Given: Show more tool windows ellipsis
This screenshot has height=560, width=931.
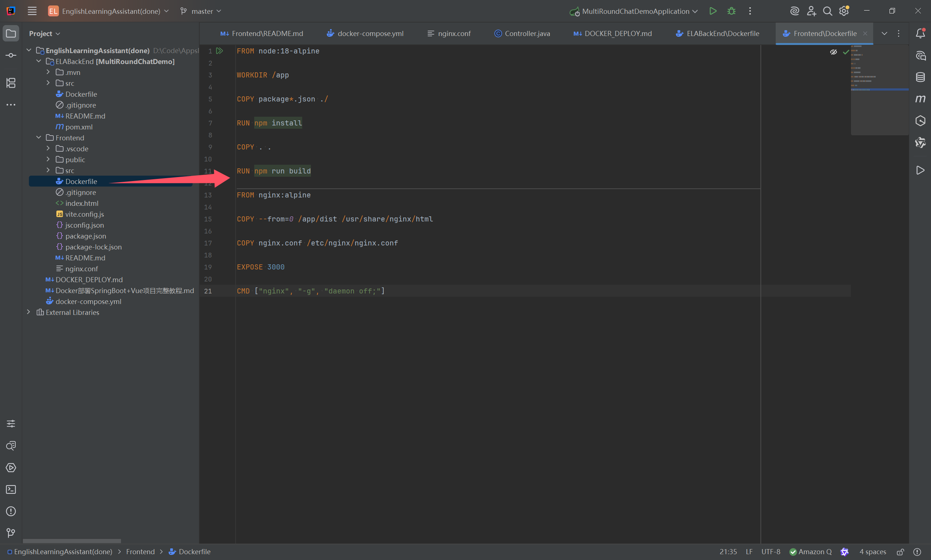Looking at the screenshot, I should click(x=11, y=104).
